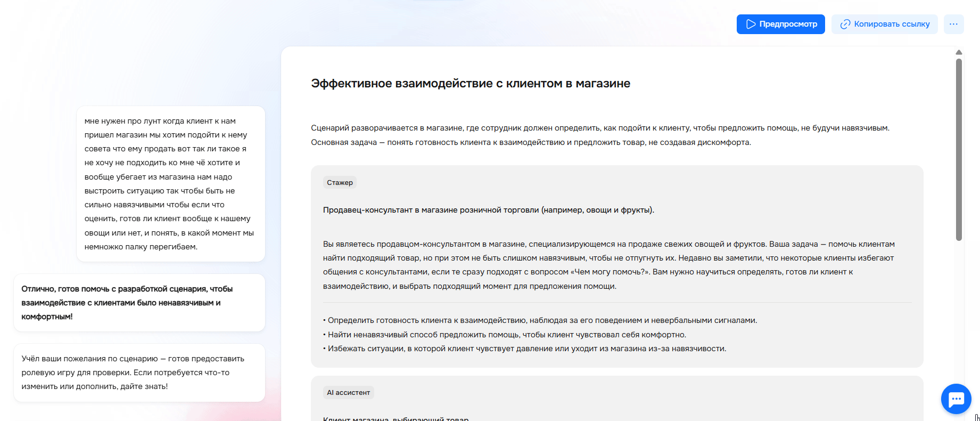Click the play icon in Предпросмотр
This screenshot has width=980, height=421.
[x=751, y=25]
